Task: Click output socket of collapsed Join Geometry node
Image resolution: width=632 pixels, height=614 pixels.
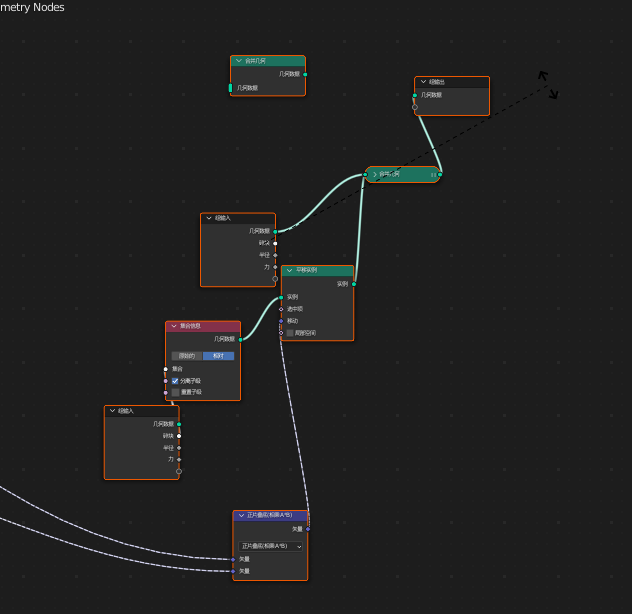Action: click(x=440, y=174)
